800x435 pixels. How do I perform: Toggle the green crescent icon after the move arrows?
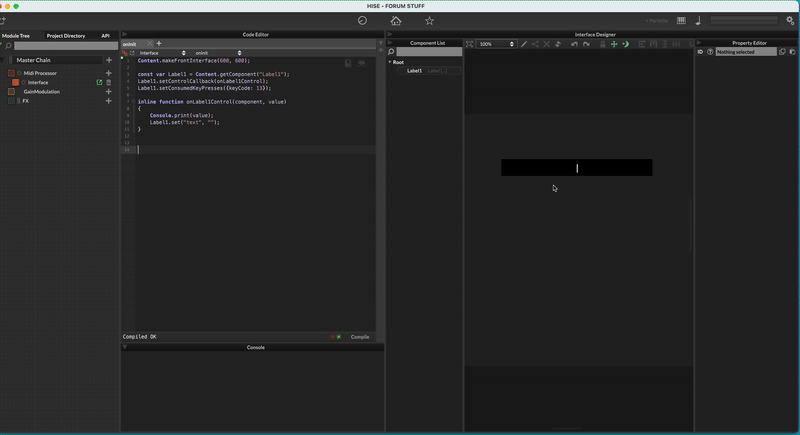[626, 44]
